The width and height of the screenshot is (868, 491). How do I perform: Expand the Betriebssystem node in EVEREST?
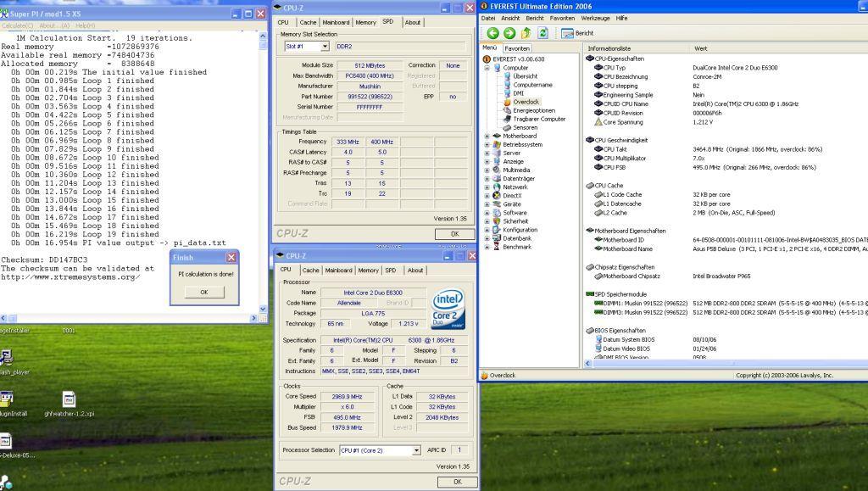pyautogui.click(x=487, y=144)
